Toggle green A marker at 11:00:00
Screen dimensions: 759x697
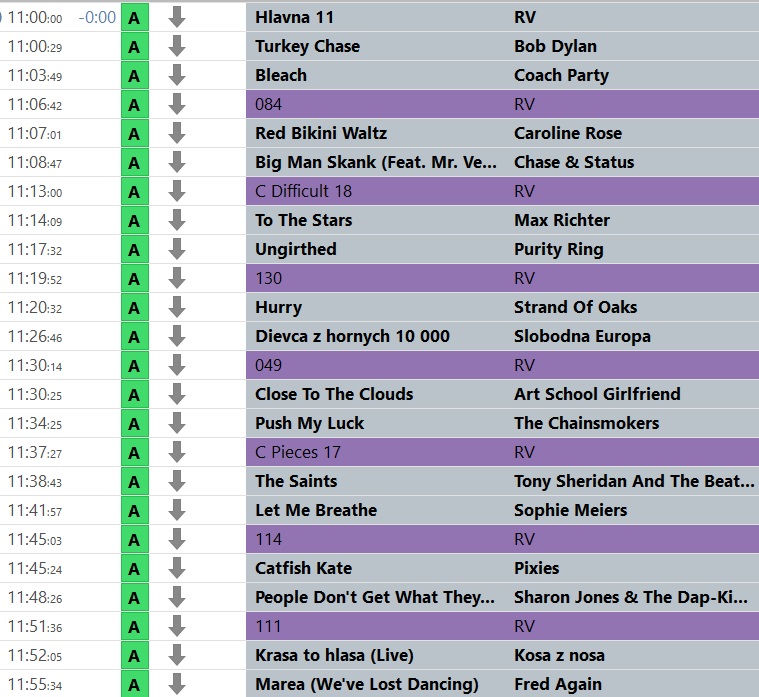click(135, 17)
